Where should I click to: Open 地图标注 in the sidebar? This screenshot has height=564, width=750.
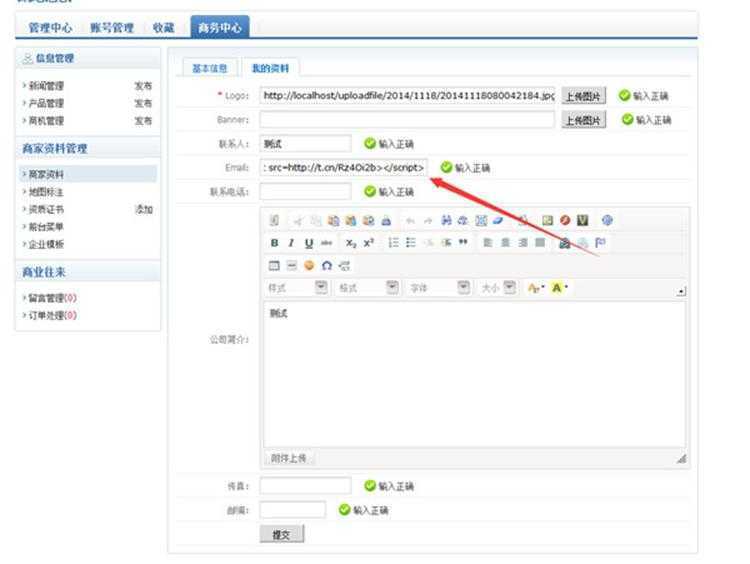(46, 192)
